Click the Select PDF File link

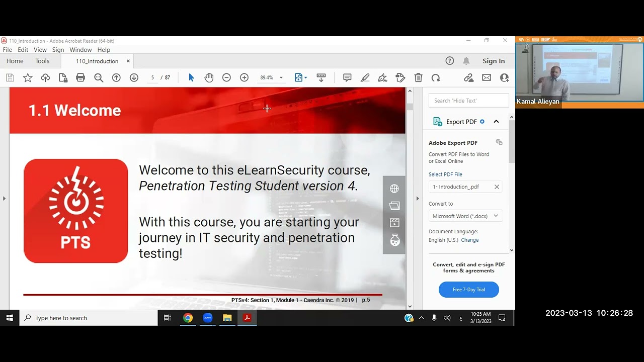[445, 174]
